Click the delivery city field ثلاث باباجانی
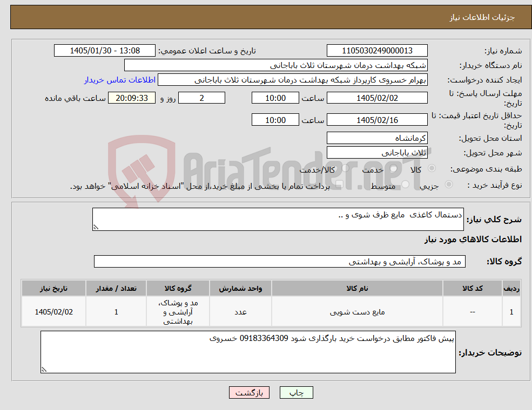Image resolution: width=532 pixels, height=410 pixels. point(377,153)
